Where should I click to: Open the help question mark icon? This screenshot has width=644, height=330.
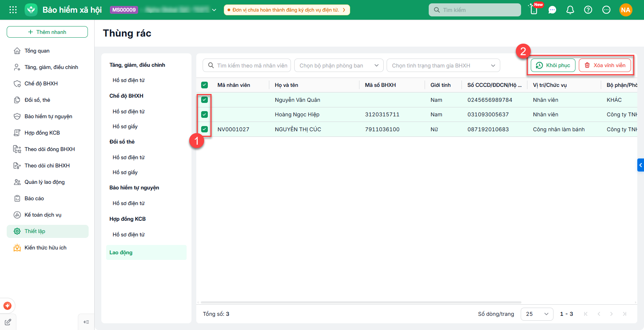tap(588, 10)
